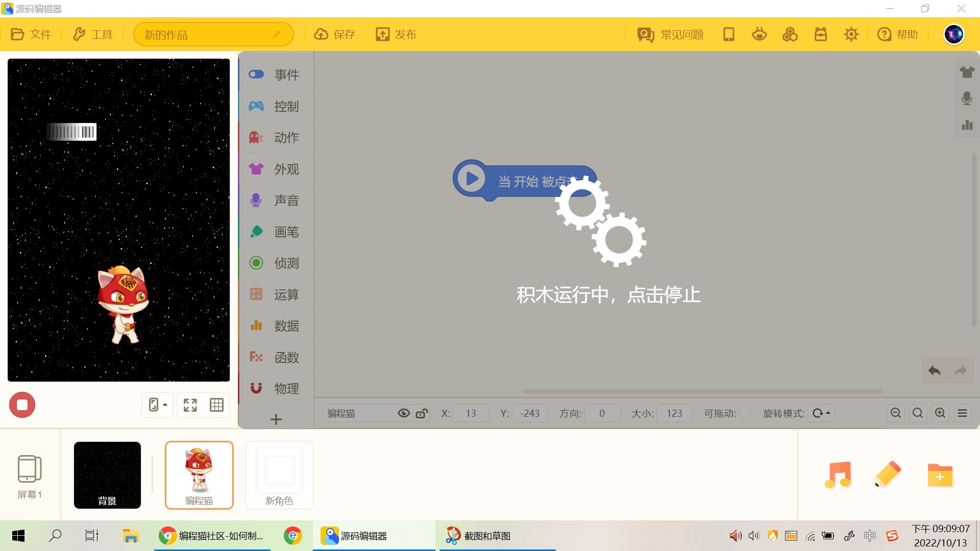Viewport: 980px width, 551px height.
Task: Undo the last action
Action: click(x=935, y=370)
